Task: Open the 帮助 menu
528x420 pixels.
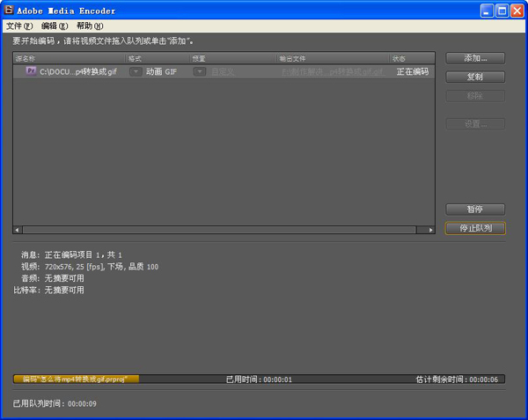Action: (90, 26)
